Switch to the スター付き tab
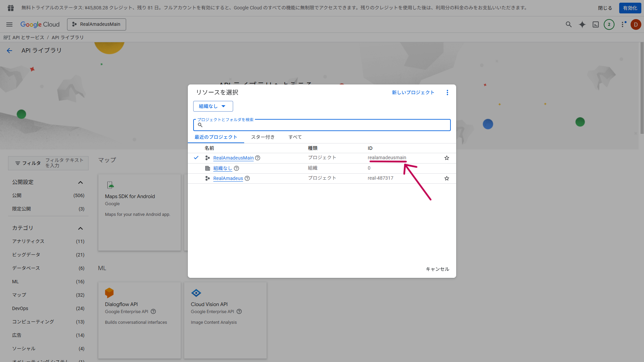The width and height of the screenshot is (644, 362). 263,137
